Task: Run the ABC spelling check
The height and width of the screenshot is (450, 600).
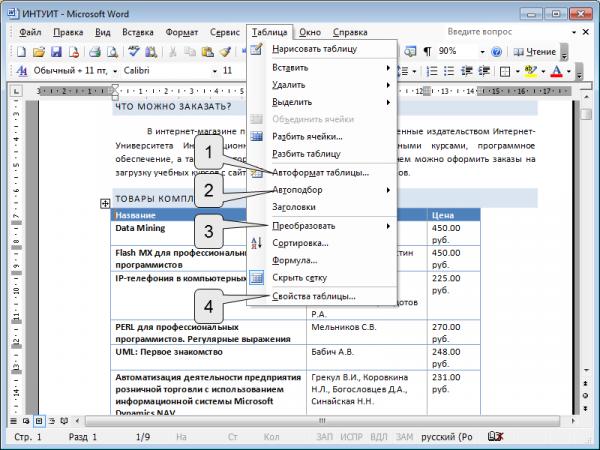Action: coord(134,52)
